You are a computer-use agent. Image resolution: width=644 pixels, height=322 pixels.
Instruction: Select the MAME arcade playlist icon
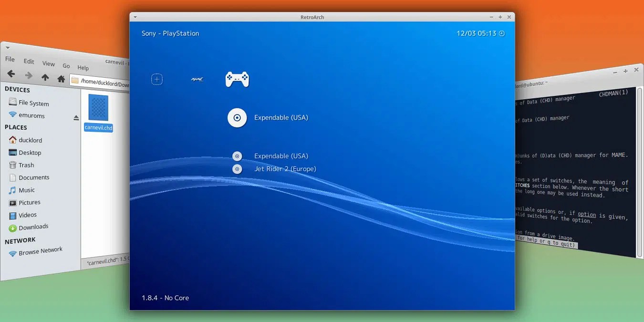[197, 79]
